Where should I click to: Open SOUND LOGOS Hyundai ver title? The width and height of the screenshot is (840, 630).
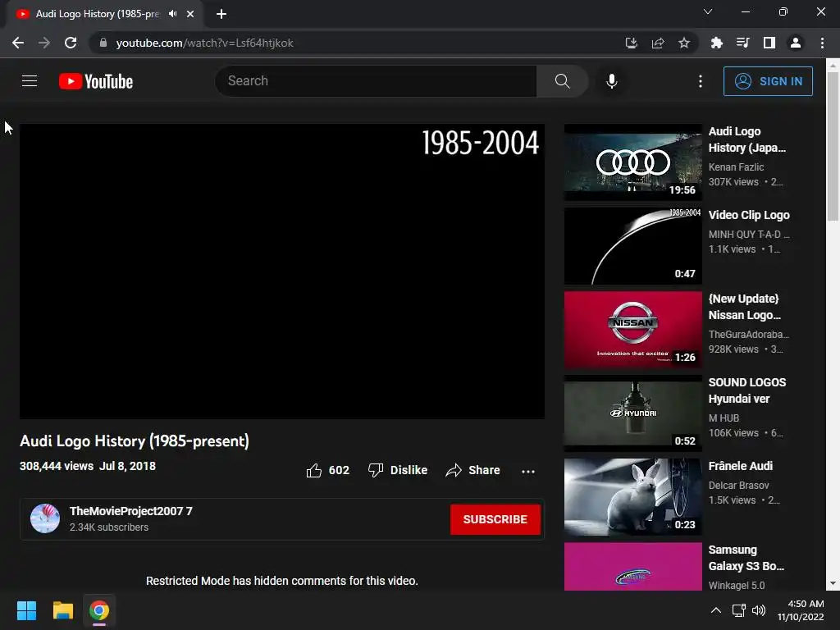click(747, 390)
